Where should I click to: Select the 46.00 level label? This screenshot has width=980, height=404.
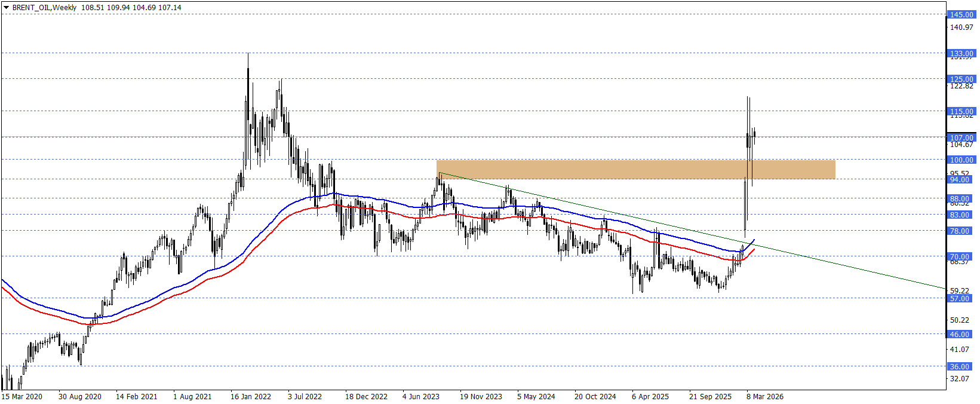click(x=961, y=335)
